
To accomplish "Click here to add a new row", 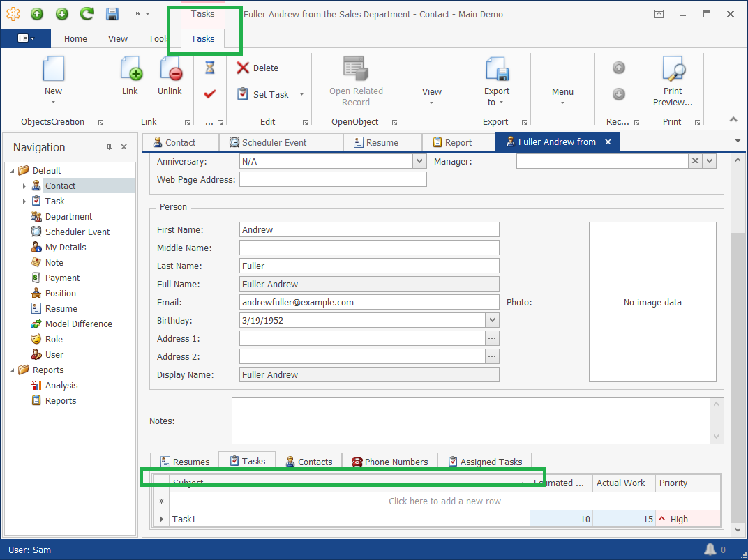I will (x=444, y=501).
